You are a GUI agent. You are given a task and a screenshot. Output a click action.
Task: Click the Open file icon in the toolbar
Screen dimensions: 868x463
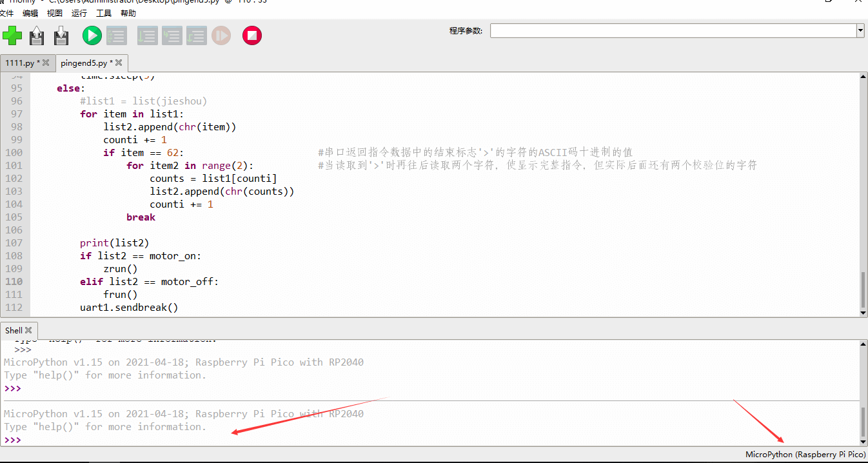(37, 35)
